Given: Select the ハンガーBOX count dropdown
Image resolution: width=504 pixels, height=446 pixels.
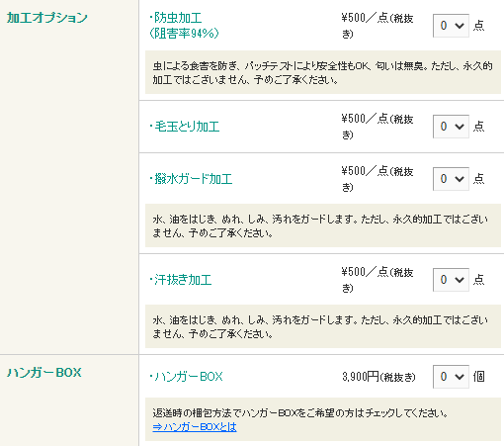Looking at the screenshot, I should (451, 377).
